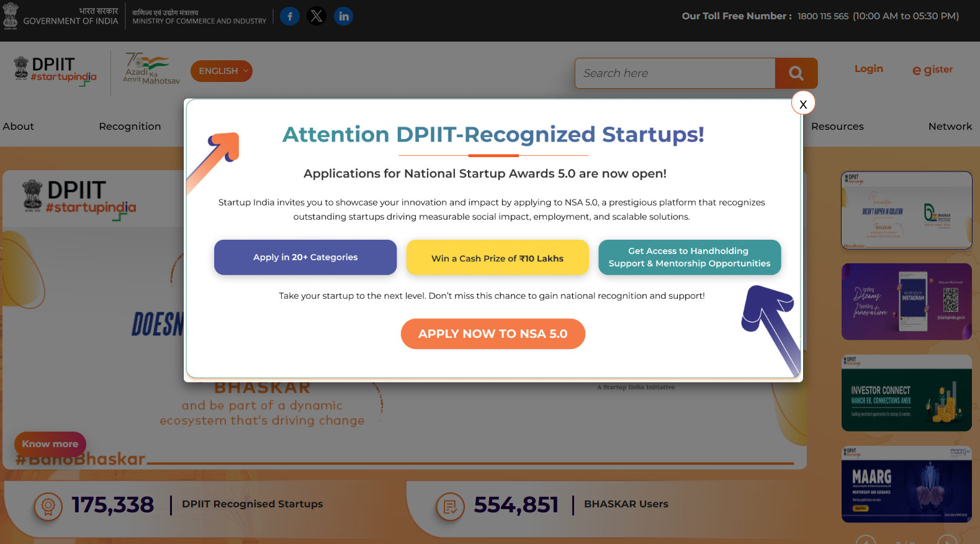Open the LinkedIn icon

(x=343, y=16)
